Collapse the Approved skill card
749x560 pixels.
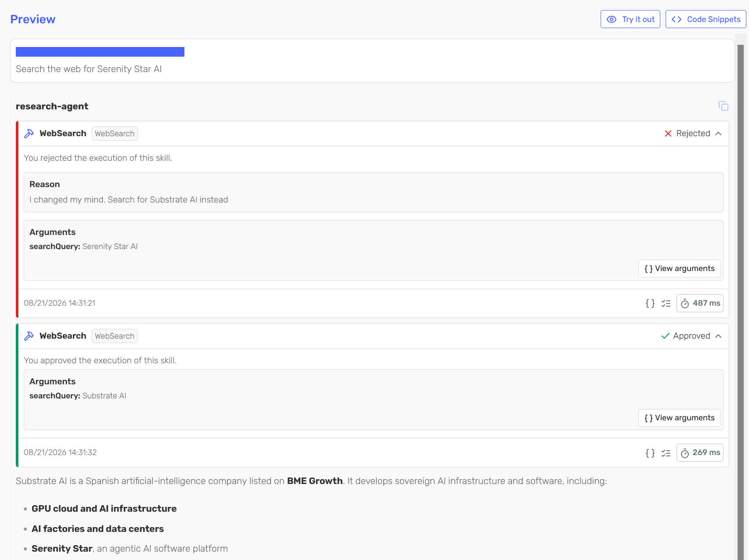point(718,336)
